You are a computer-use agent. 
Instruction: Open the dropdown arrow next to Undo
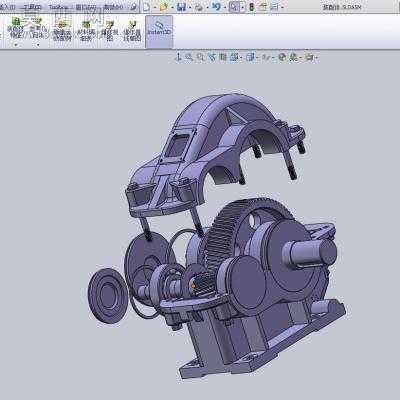click(x=225, y=7)
